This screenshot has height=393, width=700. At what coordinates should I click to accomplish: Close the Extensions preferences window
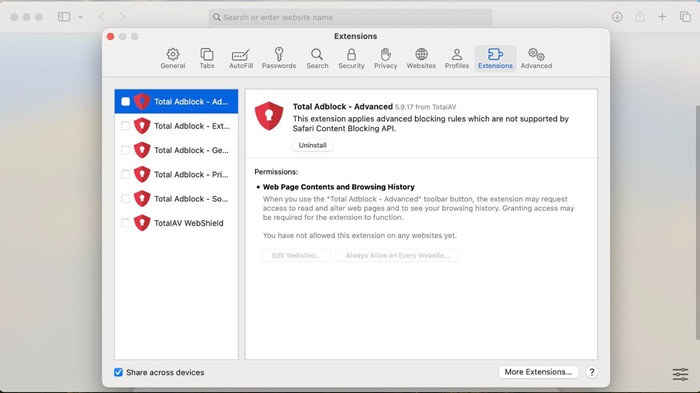(110, 36)
